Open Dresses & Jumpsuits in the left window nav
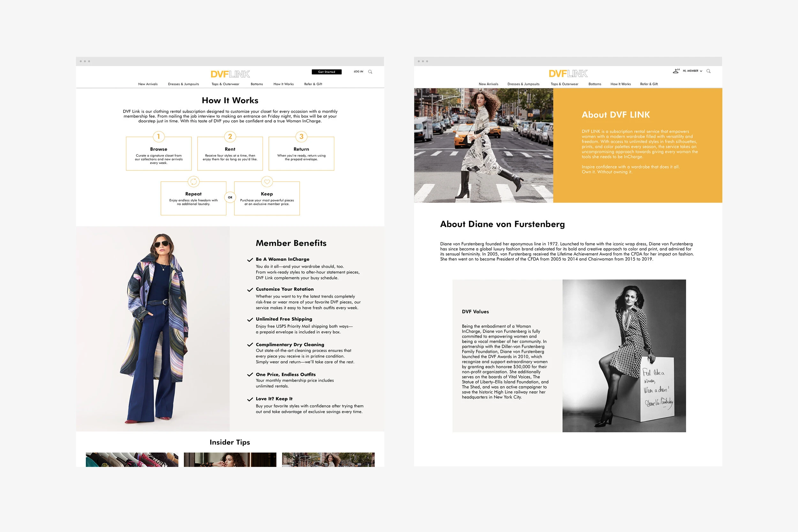This screenshot has width=798, height=532. [x=184, y=84]
